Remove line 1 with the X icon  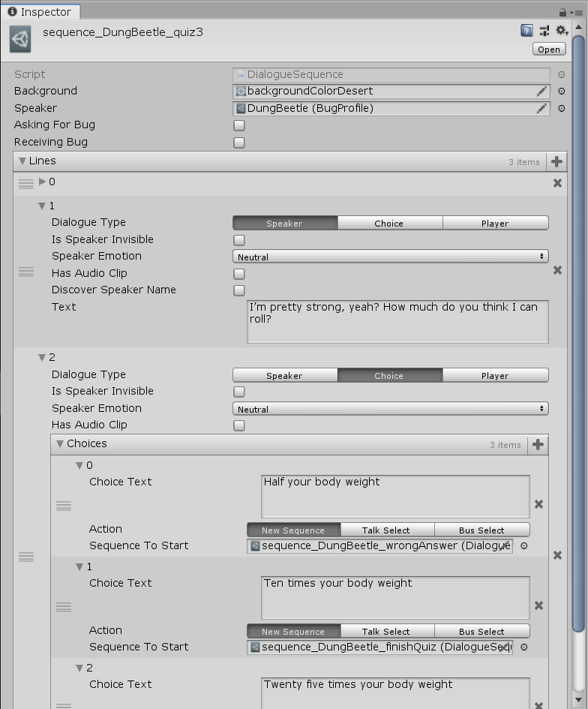coord(558,270)
